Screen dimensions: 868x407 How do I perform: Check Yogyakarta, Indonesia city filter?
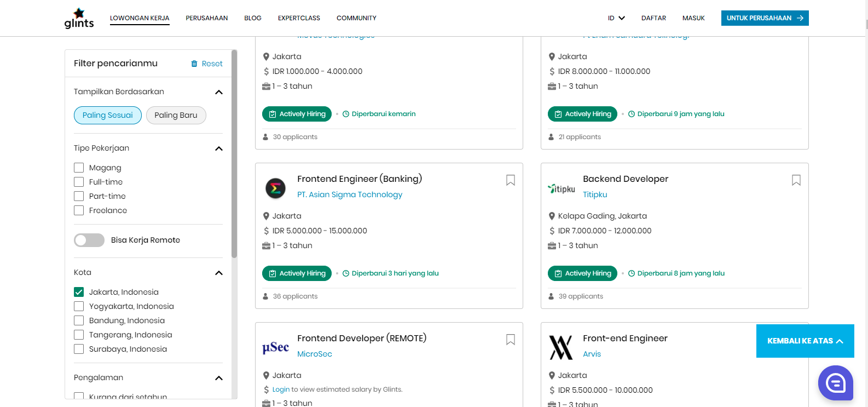(79, 306)
